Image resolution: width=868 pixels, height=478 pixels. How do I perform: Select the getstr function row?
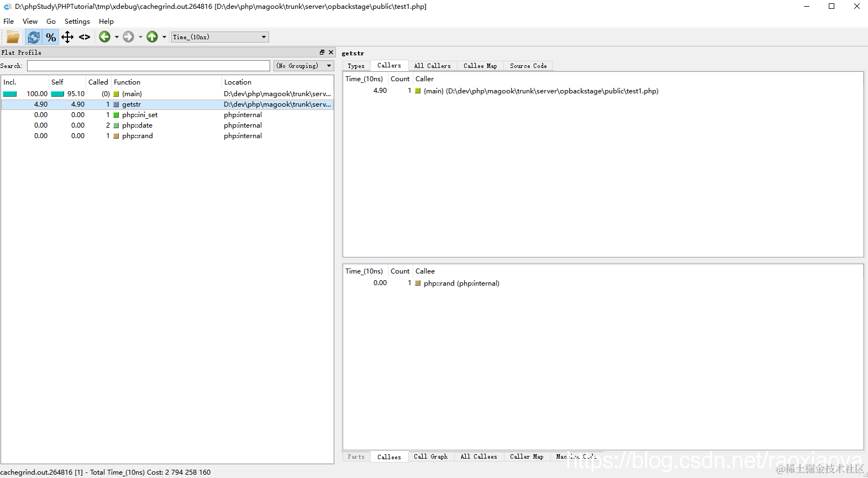point(167,104)
